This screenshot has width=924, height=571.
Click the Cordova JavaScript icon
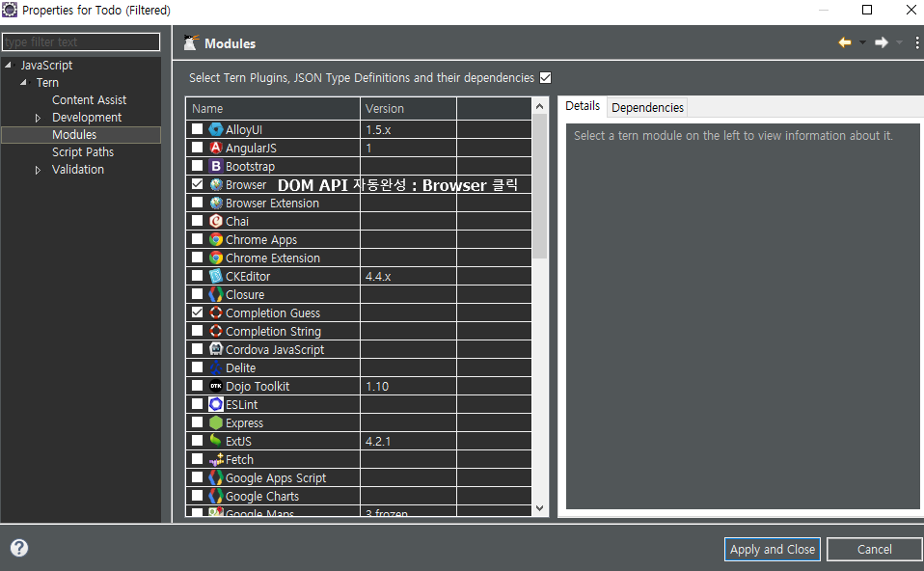click(x=216, y=349)
